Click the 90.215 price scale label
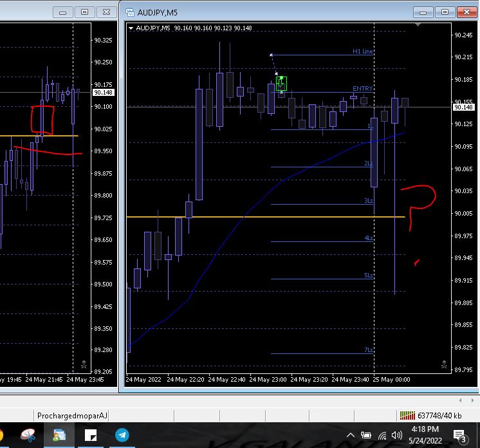This screenshot has height=448, width=480. [x=463, y=57]
